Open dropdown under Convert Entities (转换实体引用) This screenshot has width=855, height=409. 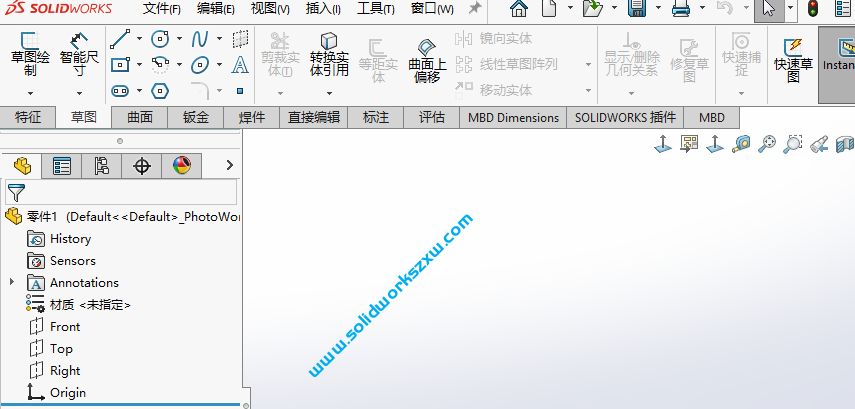[x=329, y=94]
